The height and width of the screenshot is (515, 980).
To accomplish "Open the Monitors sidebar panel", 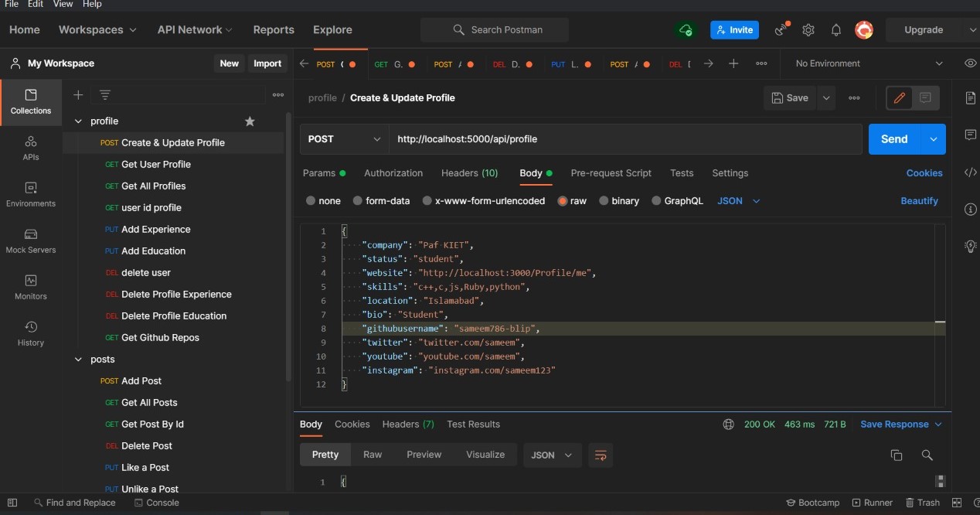I will (x=31, y=287).
